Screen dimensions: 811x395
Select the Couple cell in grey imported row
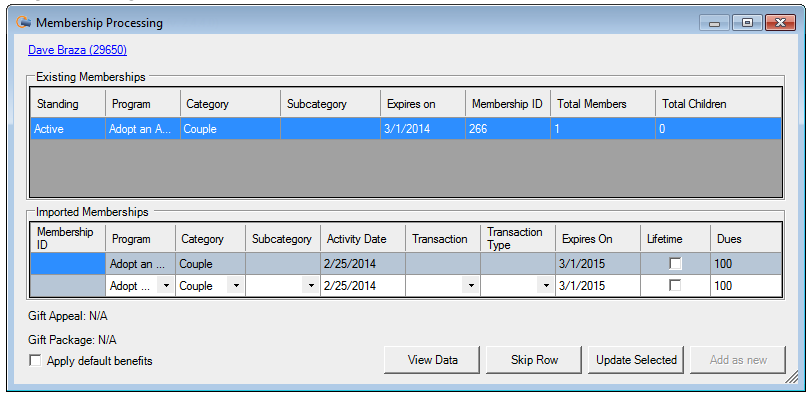click(x=211, y=264)
